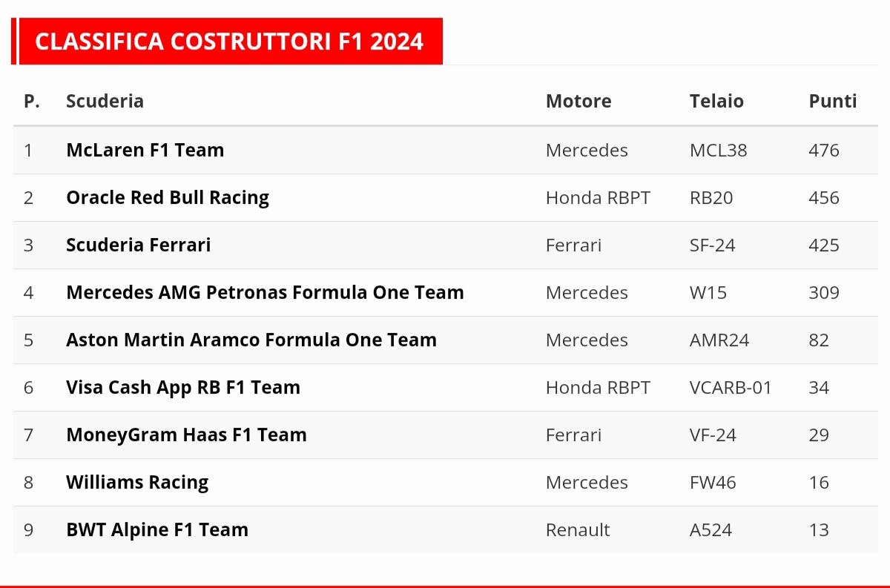
Task: Select the BWT Alpine F1 Team entry
Action: [x=157, y=530]
